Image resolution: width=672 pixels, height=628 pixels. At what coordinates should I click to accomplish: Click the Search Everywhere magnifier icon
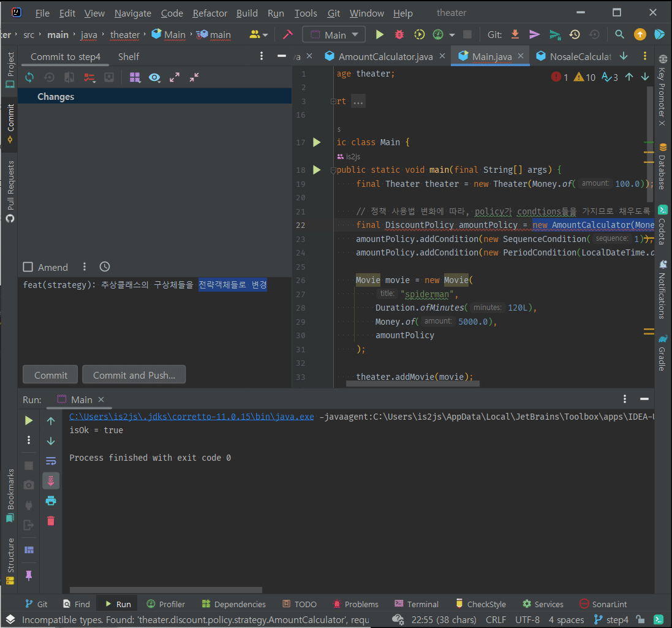(x=619, y=35)
